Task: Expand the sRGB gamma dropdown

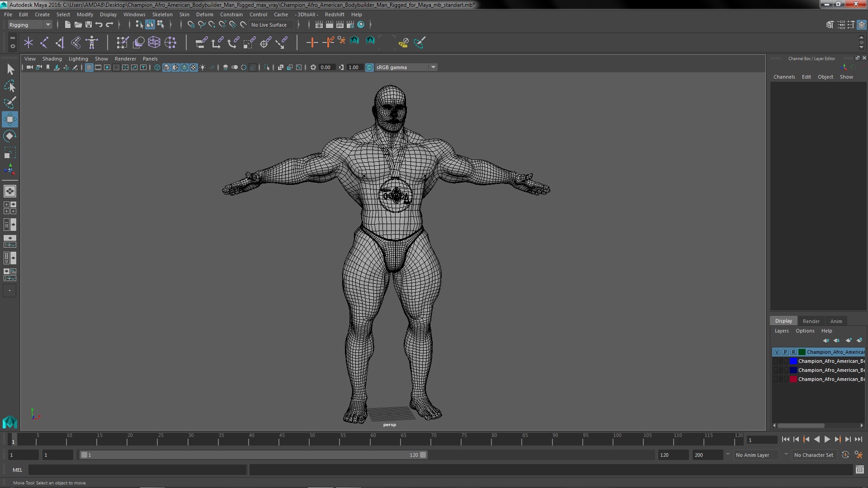Action: coord(433,67)
